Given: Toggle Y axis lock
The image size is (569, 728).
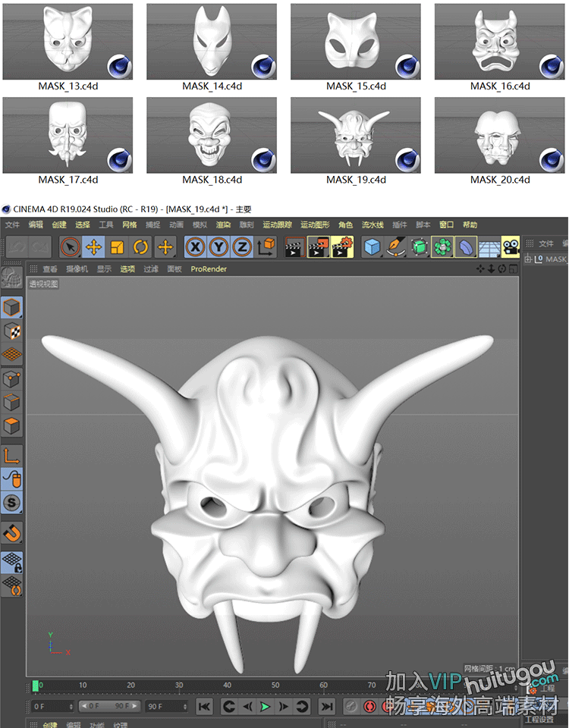Looking at the screenshot, I should click(218, 247).
